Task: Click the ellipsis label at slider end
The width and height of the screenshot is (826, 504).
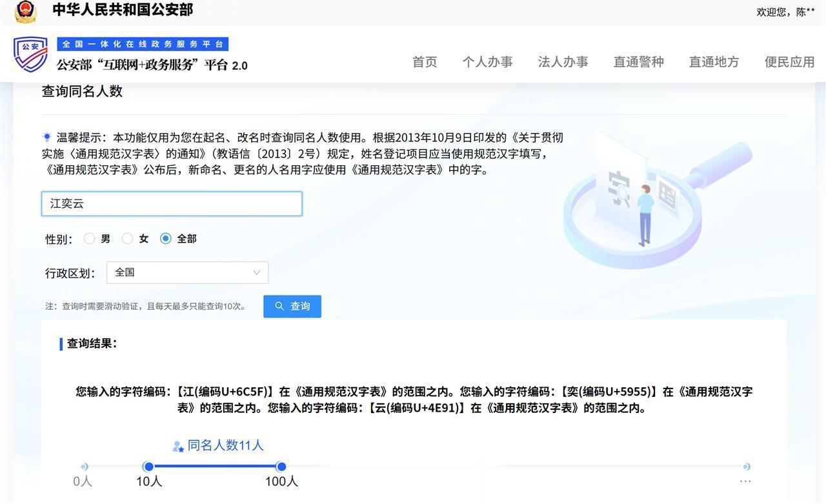Action: [x=745, y=481]
